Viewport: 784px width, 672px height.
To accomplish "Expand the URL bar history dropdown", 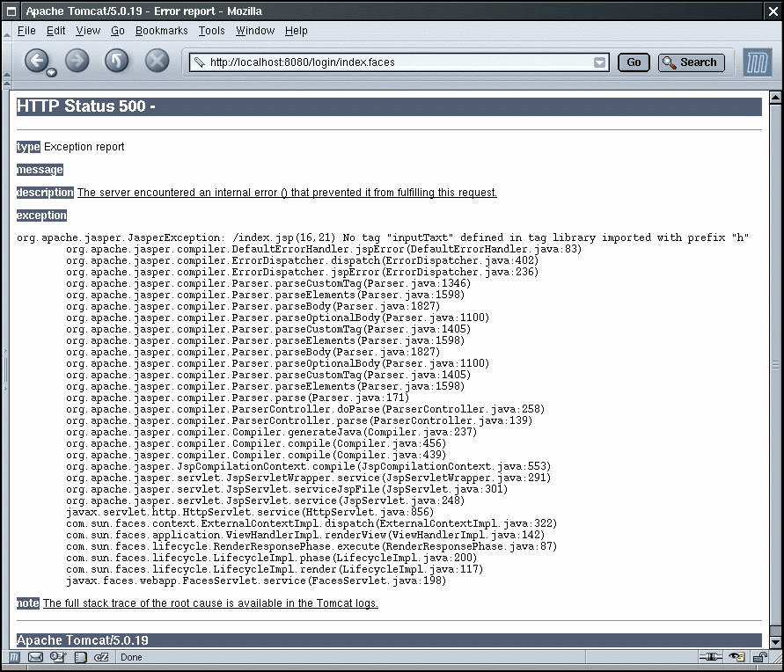I will (x=599, y=62).
